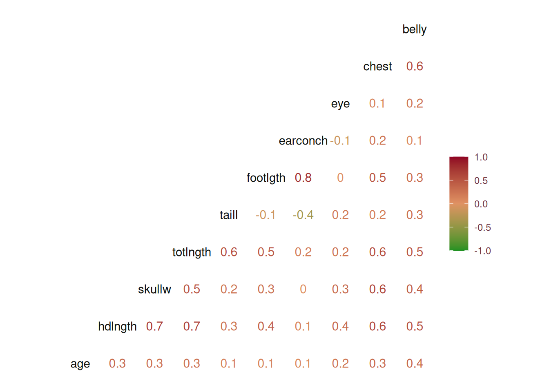
Task: Click the dark red top of color legend
Action: 459,160
